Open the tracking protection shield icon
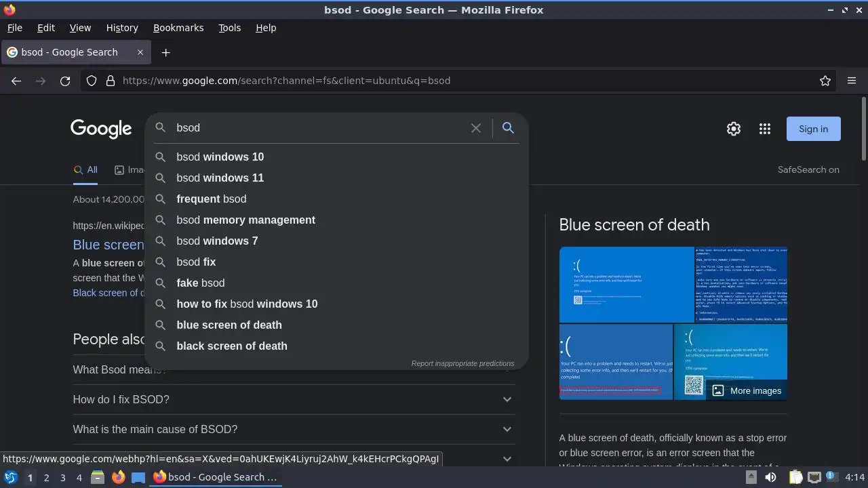868x488 pixels. [x=92, y=81]
